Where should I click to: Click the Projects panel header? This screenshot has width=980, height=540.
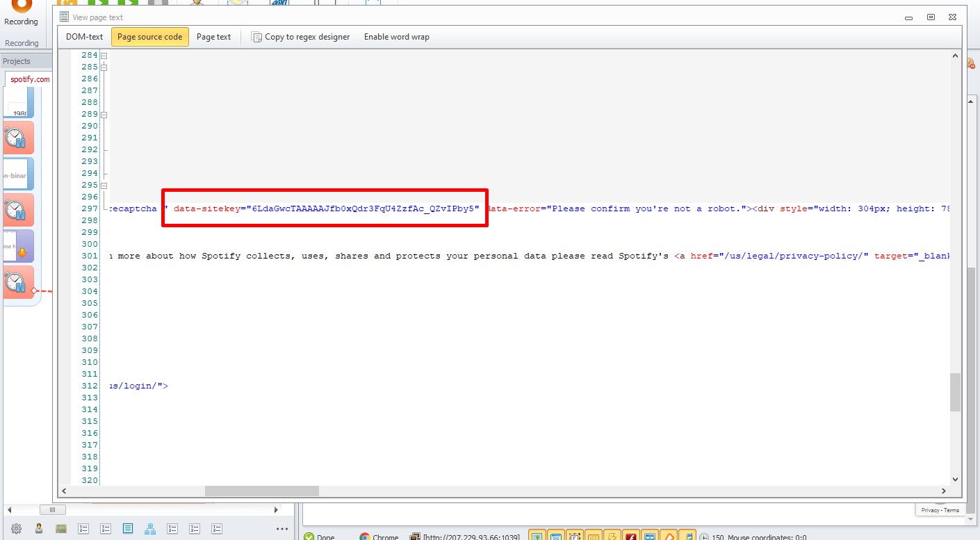26,61
